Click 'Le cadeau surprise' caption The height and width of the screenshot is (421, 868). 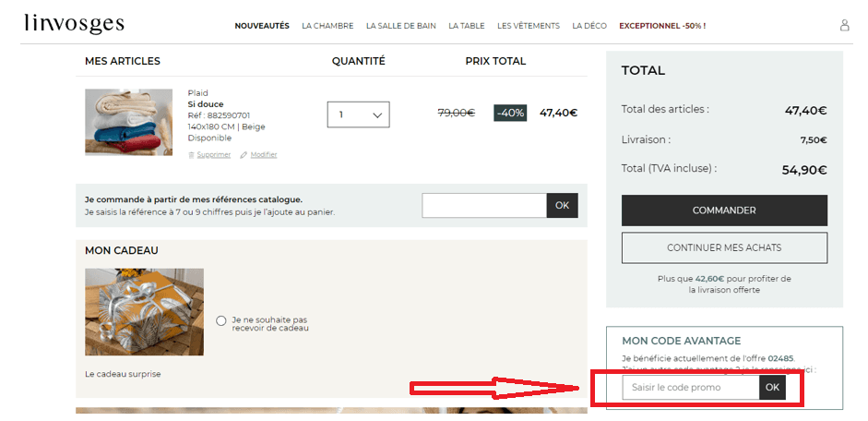123,374
